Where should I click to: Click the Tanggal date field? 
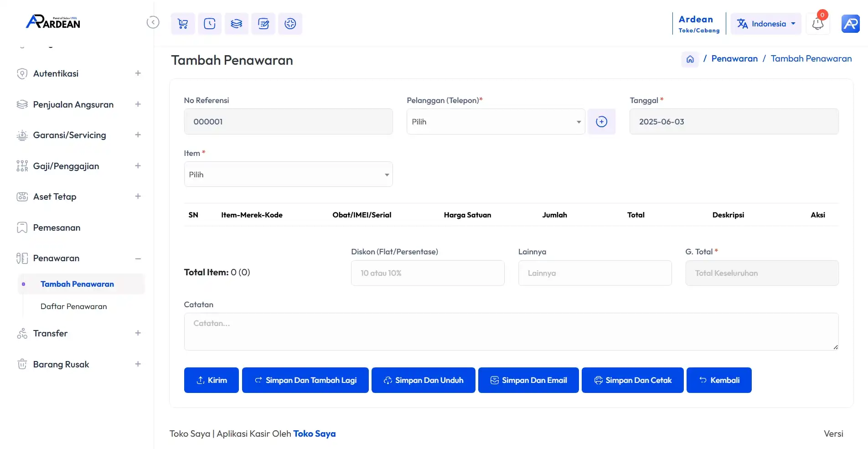click(734, 122)
